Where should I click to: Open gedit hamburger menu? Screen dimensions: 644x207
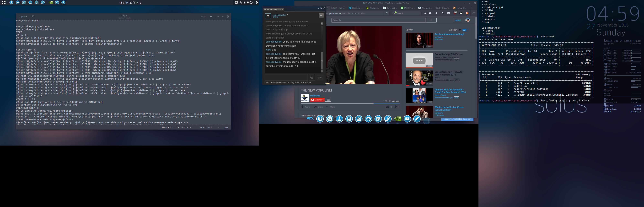211,16
